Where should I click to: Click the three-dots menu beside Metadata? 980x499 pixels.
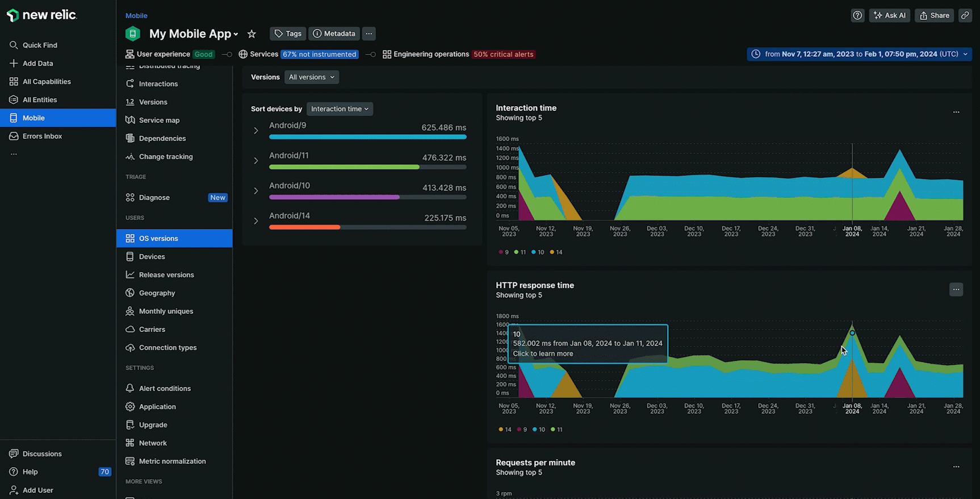click(369, 34)
